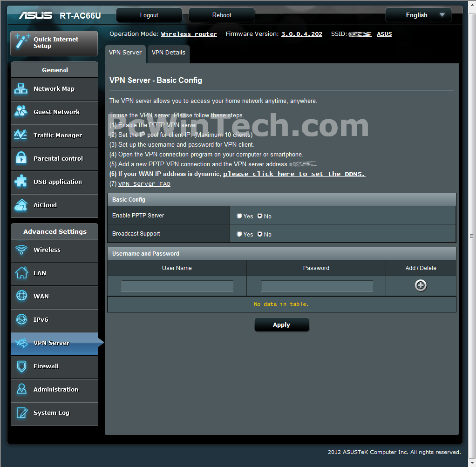Open the Quick Internet Setup label

pos(56,42)
